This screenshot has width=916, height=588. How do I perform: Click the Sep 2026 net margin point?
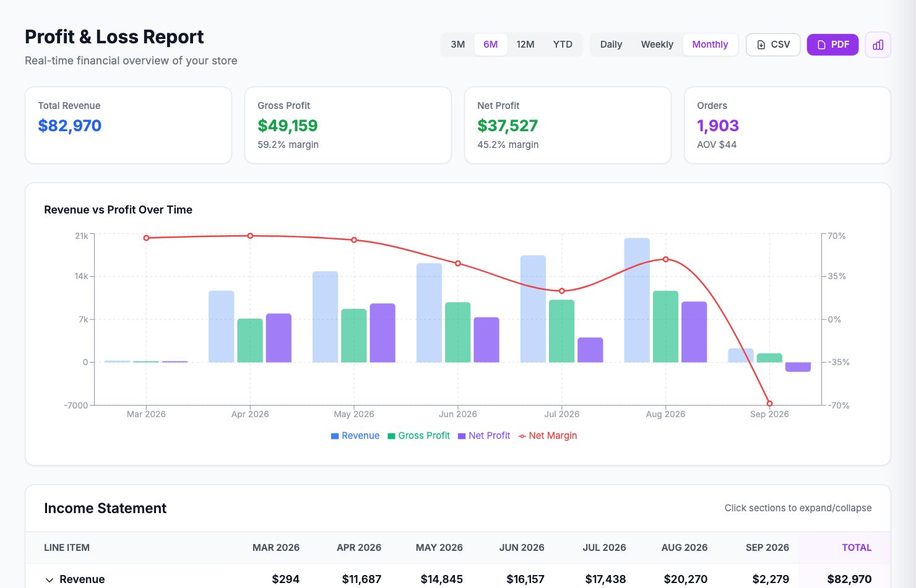point(769,404)
